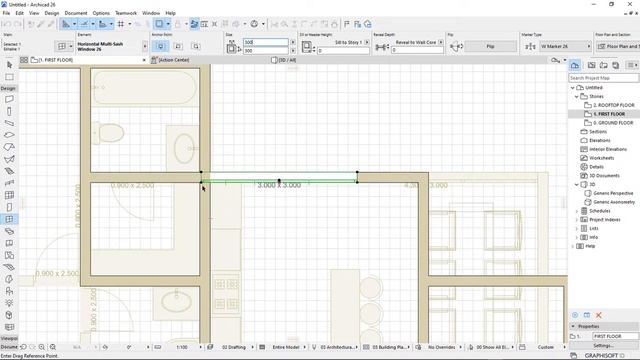The image size is (640, 360).
Task: Open the Design menu
Action: pos(51,13)
